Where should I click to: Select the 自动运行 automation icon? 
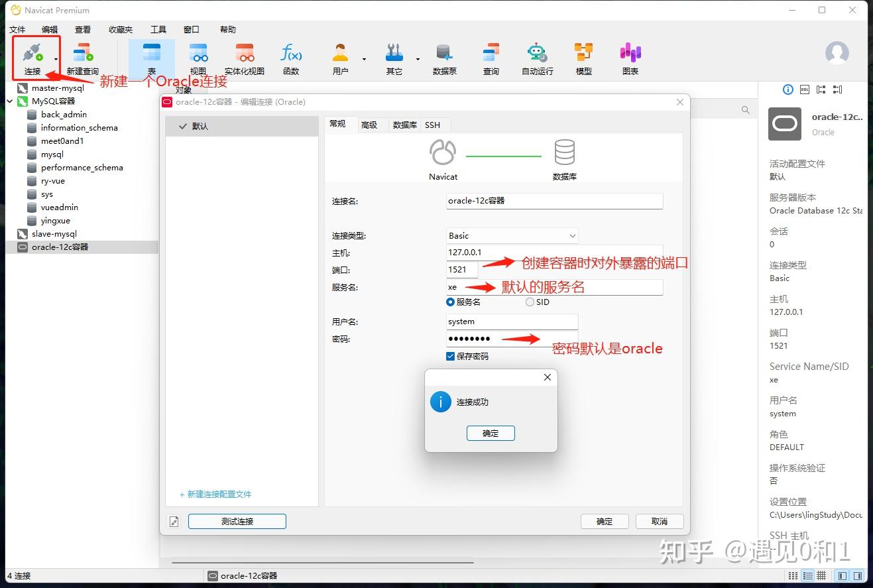pyautogui.click(x=536, y=58)
